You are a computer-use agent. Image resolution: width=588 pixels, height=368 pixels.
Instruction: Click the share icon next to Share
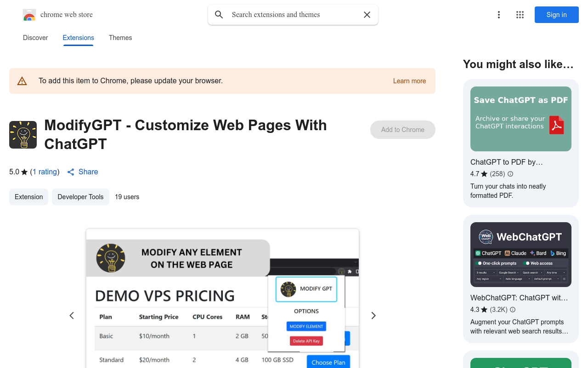(71, 172)
